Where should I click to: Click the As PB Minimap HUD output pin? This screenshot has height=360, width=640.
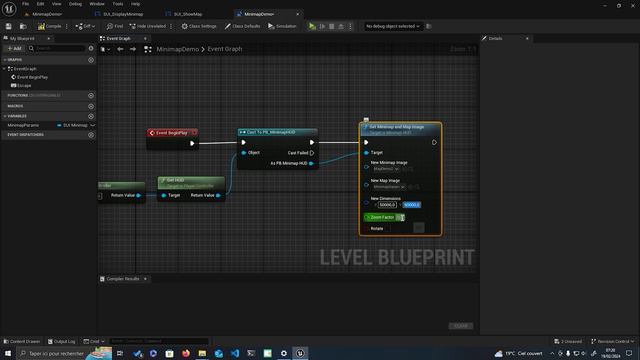click(311, 163)
